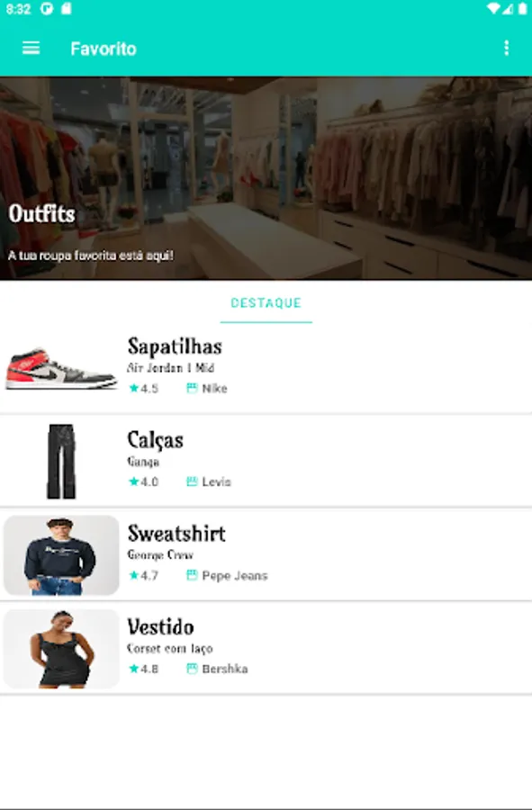The height and width of the screenshot is (810, 532).
Task: Open the Vestido dress photo
Action: [x=61, y=649]
